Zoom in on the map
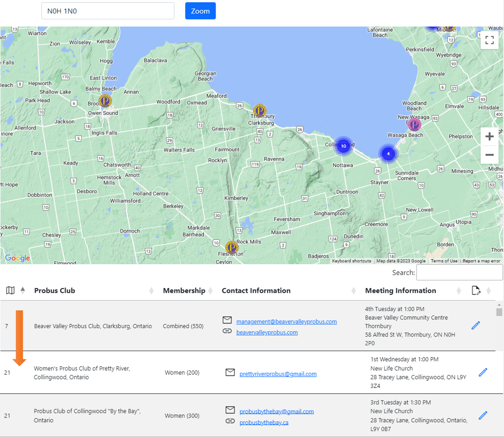The height and width of the screenshot is (437, 504). pyautogui.click(x=489, y=136)
